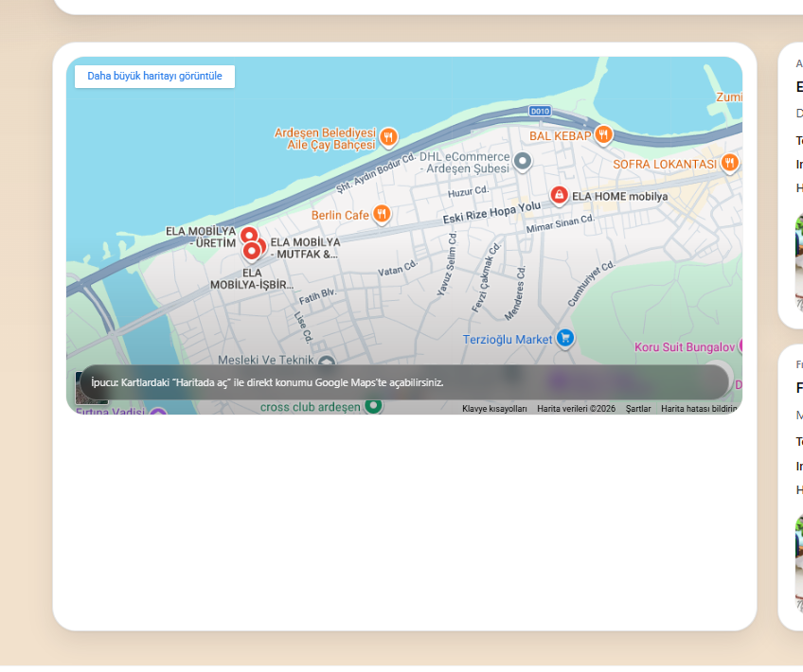Click the Berlin Cafe restaurant pin

click(x=382, y=214)
